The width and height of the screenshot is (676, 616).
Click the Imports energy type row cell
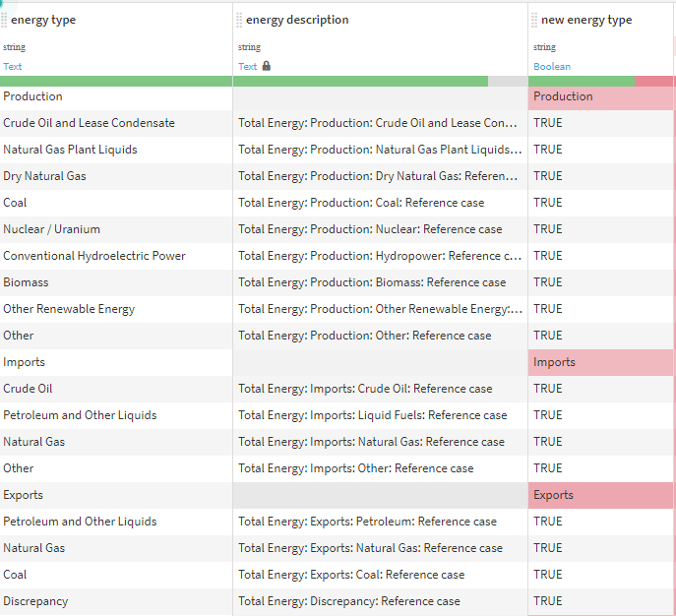(x=116, y=362)
